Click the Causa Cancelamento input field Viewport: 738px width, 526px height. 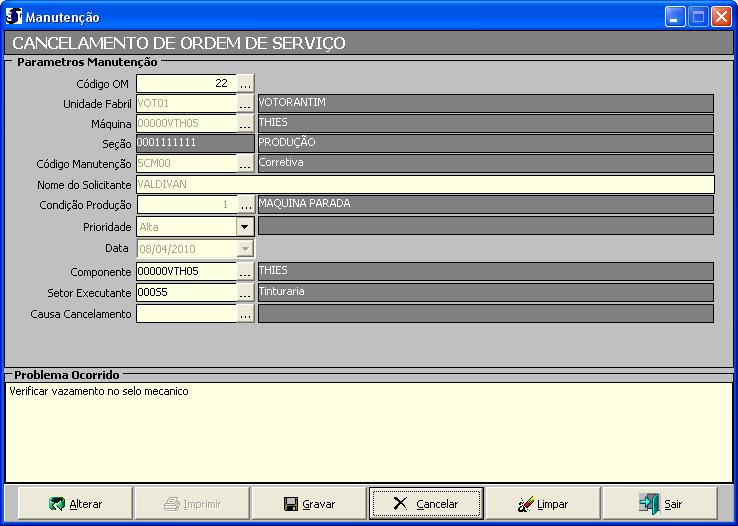(186, 314)
